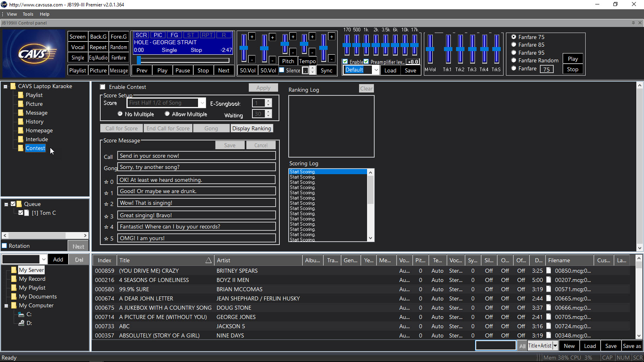The width and height of the screenshot is (644, 362).
Task: Click file icon in the BRITNEY SPEARS row
Action: [x=549, y=271]
